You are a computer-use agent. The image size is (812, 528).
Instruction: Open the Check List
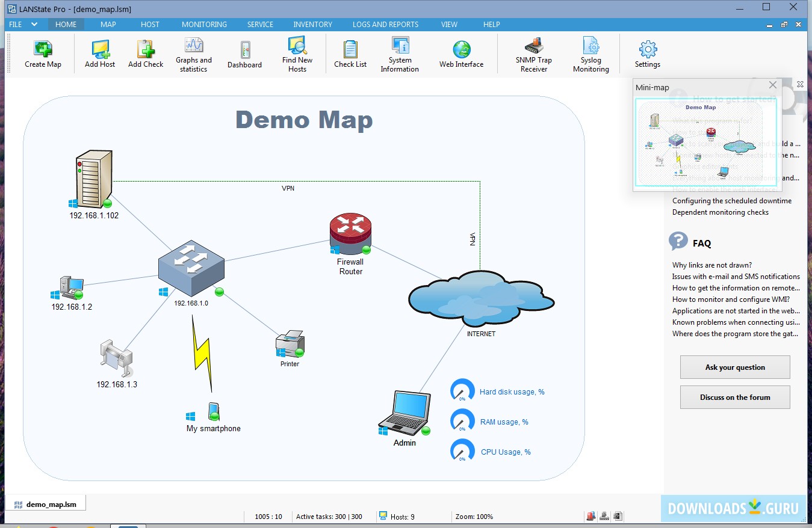point(350,54)
